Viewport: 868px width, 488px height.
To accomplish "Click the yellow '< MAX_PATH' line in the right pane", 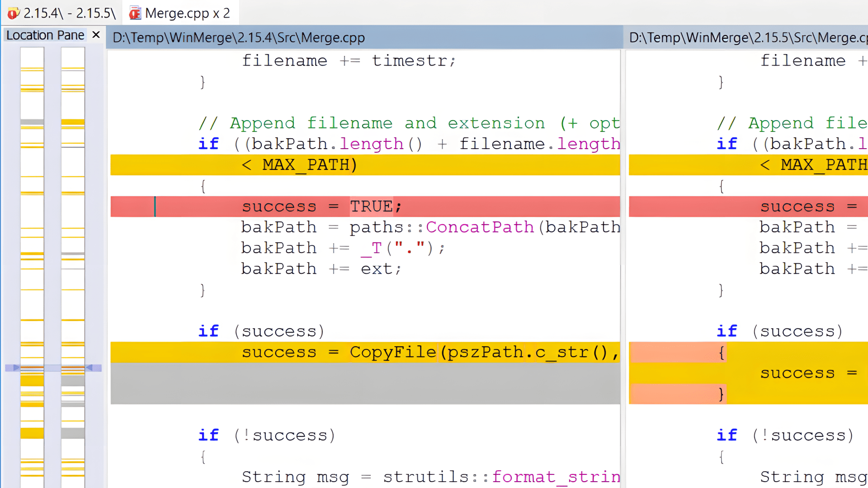I will pos(748,165).
